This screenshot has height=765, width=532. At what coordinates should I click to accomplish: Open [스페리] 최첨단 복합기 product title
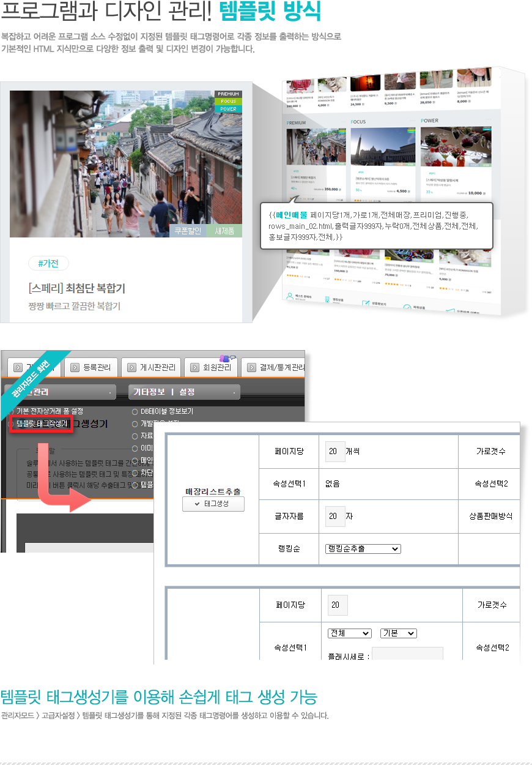pyautogui.click(x=76, y=288)
